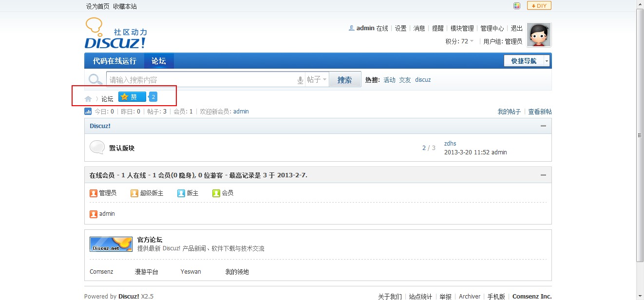Search hot keyword discuz
The width and height of the screenshot is (644, 300).
(x=423, y=80)
